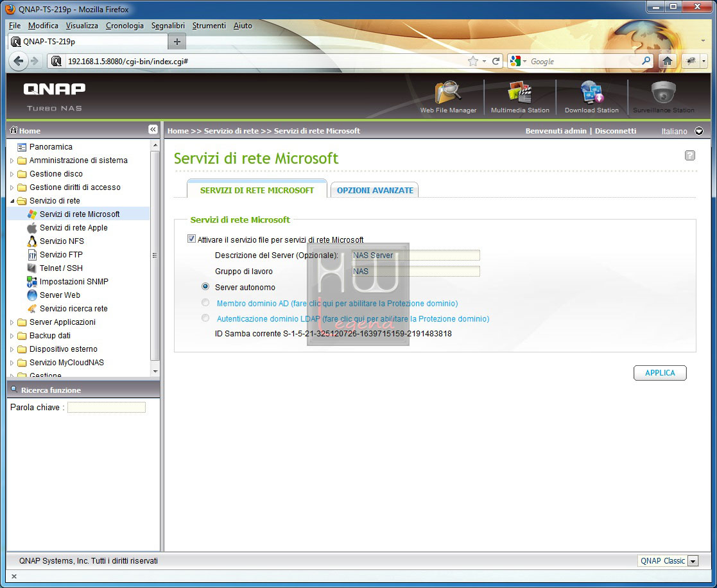Open the Surveillance Station camera icon
Viewport: 717px width, 588px height.
pos(663,92)
